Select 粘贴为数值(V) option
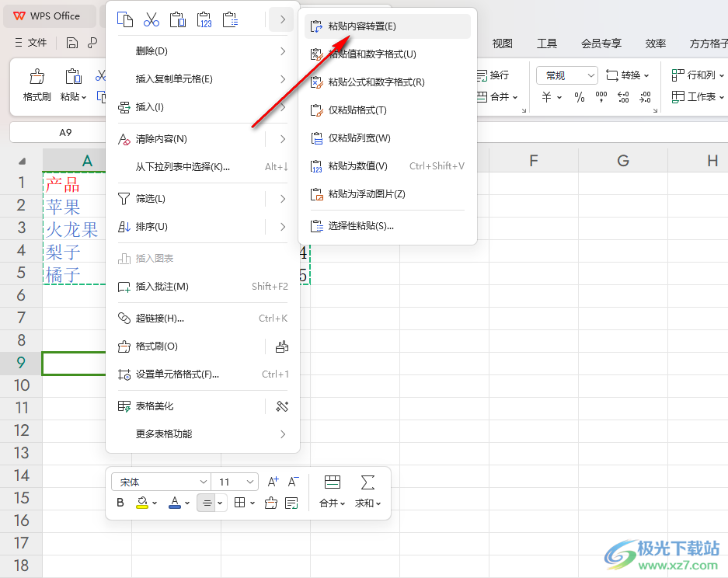Image resolution: width=728 pixels, height=578 pixels. [x=387, y=165]
